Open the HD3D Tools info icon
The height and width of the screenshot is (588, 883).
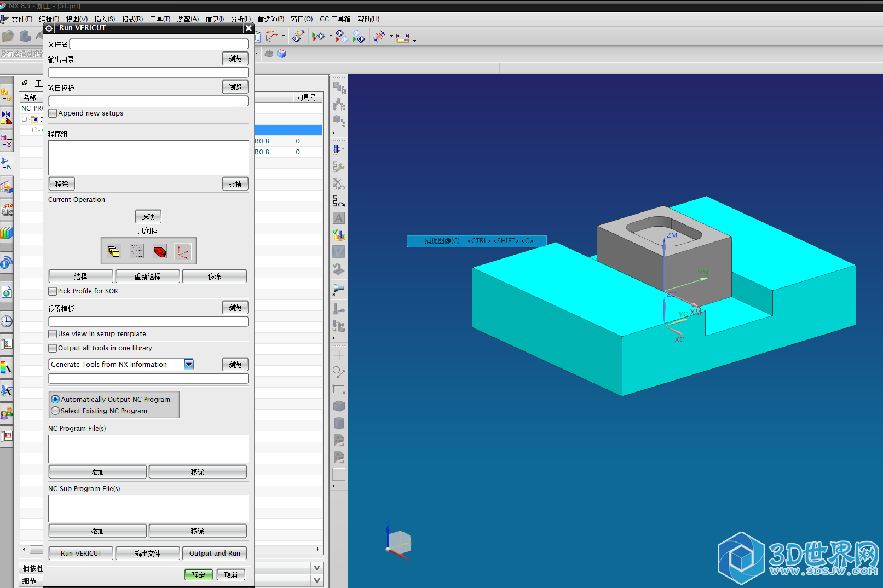click(x=6, y=263)
